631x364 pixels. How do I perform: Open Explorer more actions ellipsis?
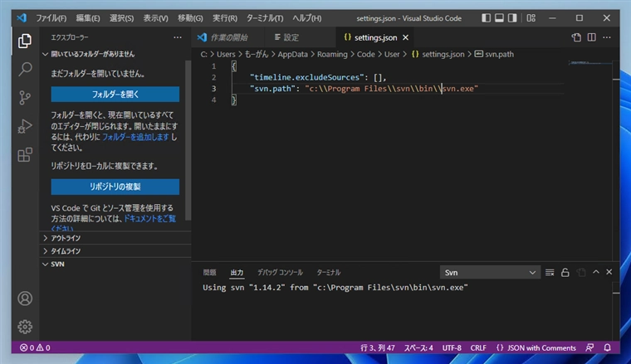coord(178,37)
